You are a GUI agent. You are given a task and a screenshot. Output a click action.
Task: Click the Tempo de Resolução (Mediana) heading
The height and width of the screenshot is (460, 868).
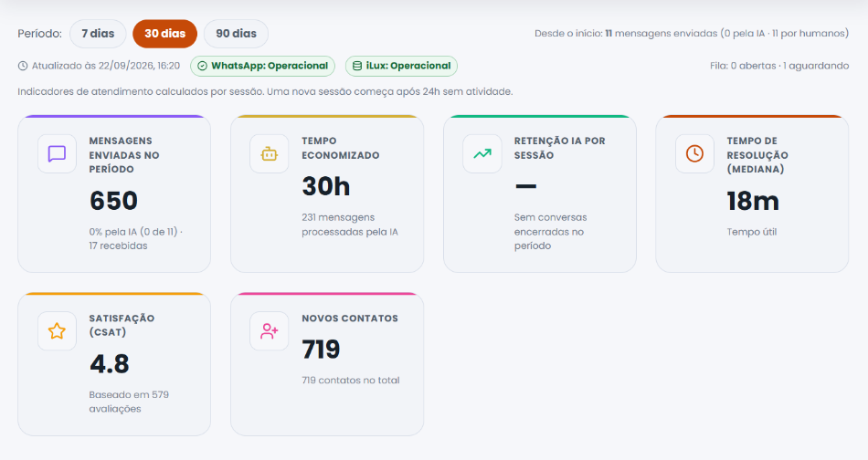pyautogui.click(x=757, y=155)
